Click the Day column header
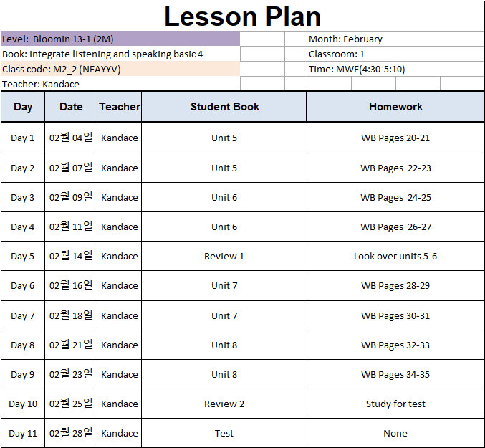This screenshot has width=485, height=448. (x=23, y=106)
